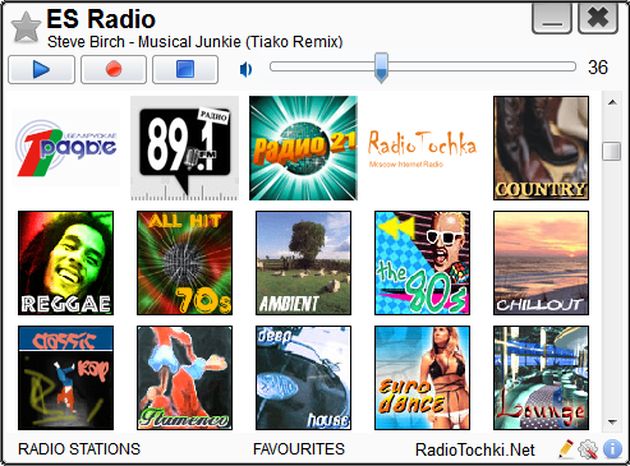630x466 pixels.
Task: Select the RadioTochka station logo
Action: [x=422, y=148]
